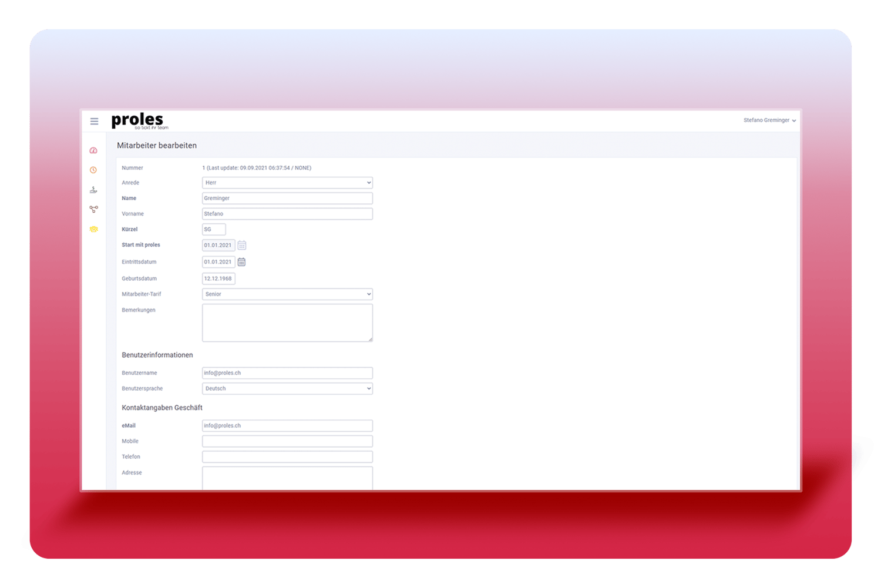Click the Benutzerinformationen section heading

pyautogui.click(x=157, y=355)
